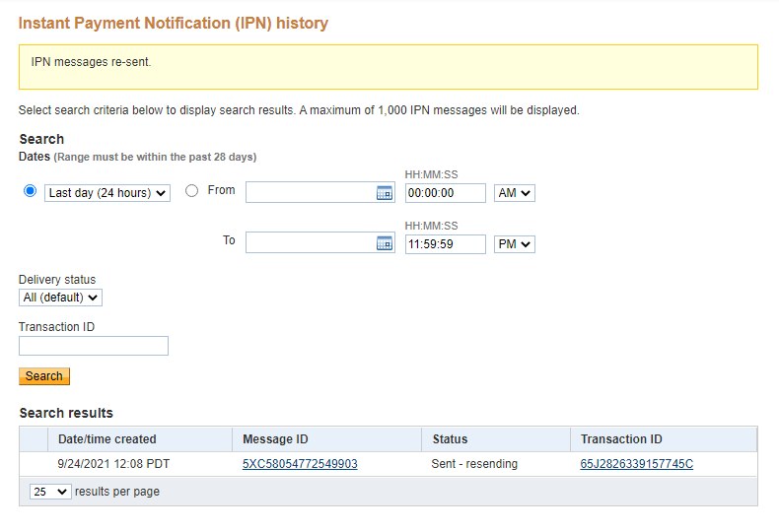Expand the Last day (24 hours) dropdown

(107, 193)
